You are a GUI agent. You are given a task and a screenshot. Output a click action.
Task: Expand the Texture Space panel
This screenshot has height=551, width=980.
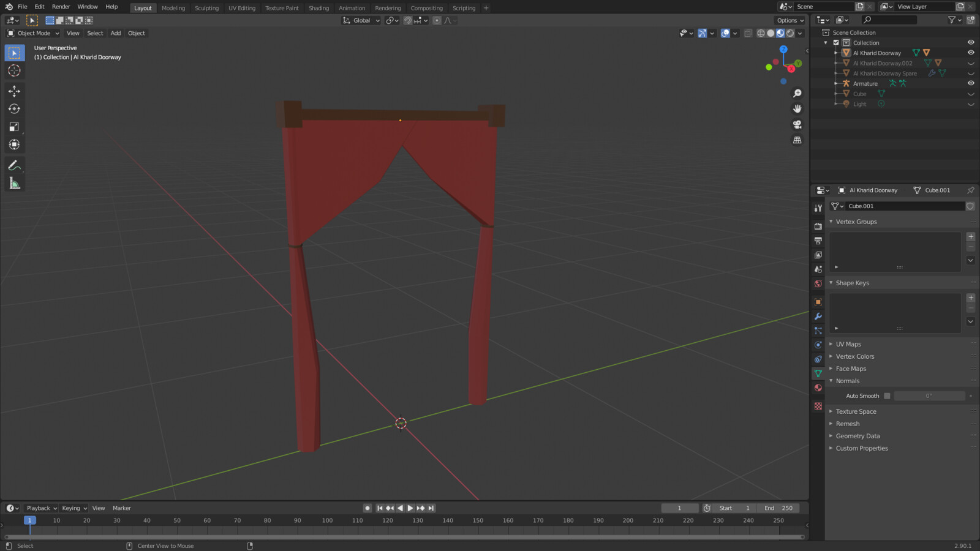[x=856, y=411]
